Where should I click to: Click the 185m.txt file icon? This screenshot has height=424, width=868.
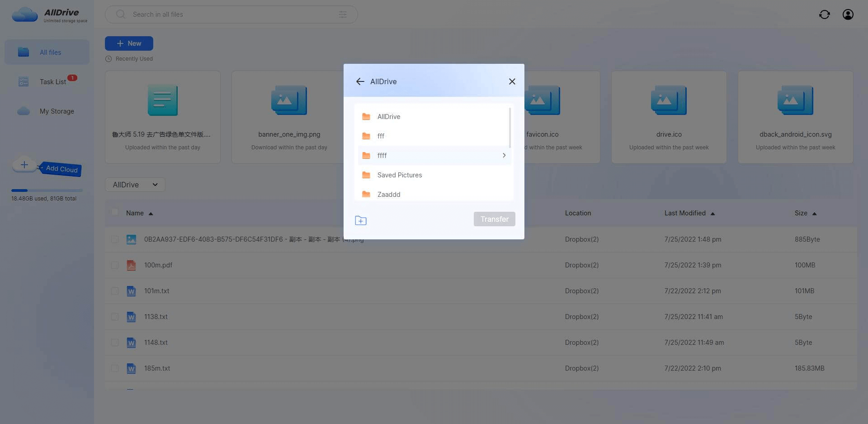click(x=131, y=368)
